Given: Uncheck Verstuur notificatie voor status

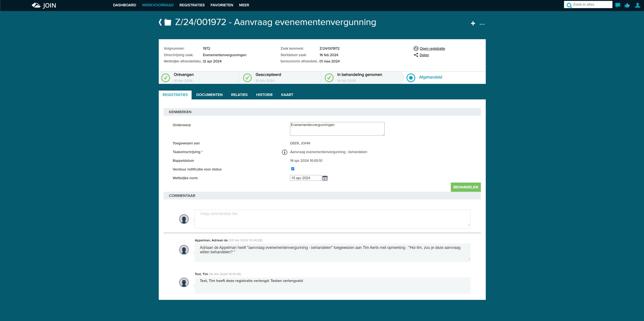Looking at the screenshot, I should [292, 169].
